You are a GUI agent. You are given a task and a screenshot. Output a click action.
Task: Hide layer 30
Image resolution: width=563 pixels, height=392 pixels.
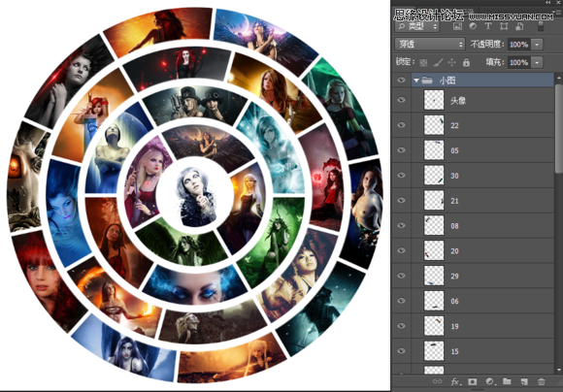click(x=401, y=176)
